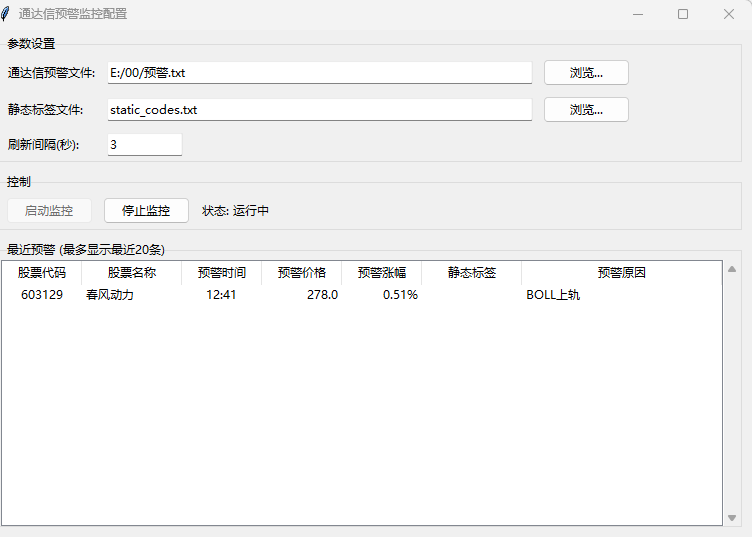The image size is (752, 537).
Task: Click the 参数设置 section title
Action: (x=31, y=44)
